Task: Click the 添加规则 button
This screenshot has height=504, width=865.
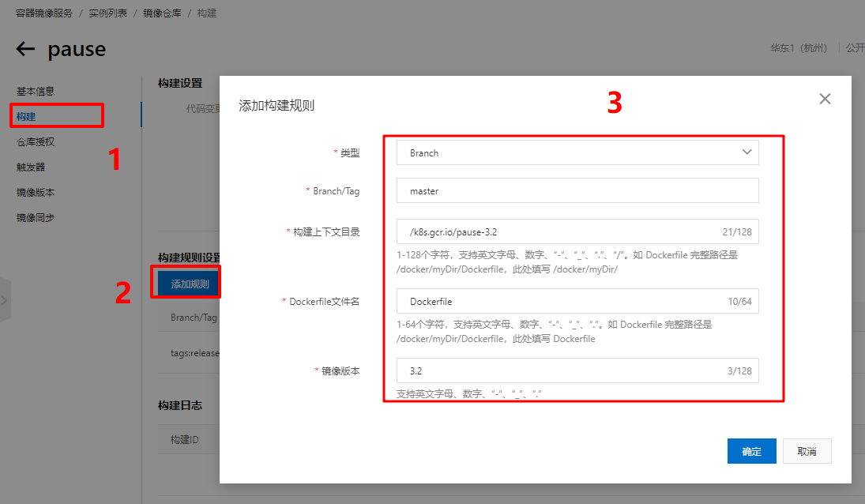Action: click(190, 284)
